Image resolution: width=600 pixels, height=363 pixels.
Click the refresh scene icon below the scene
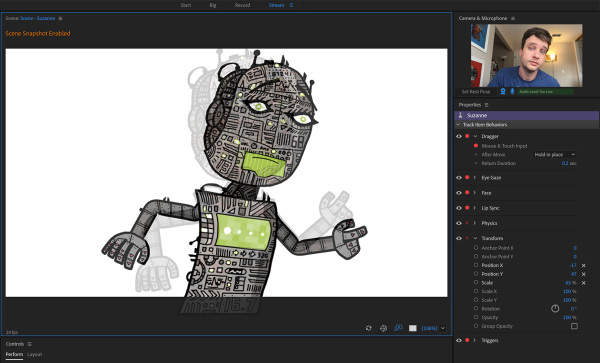(x=368, y=328)
